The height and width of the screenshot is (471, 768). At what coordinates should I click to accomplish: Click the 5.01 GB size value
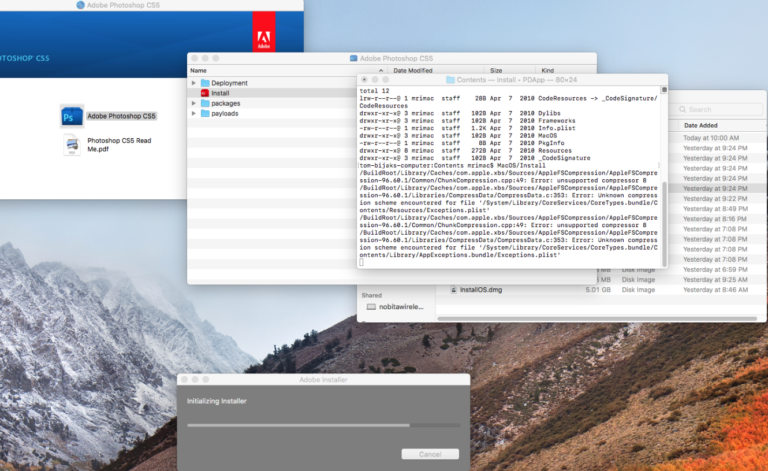click(598, 290)
